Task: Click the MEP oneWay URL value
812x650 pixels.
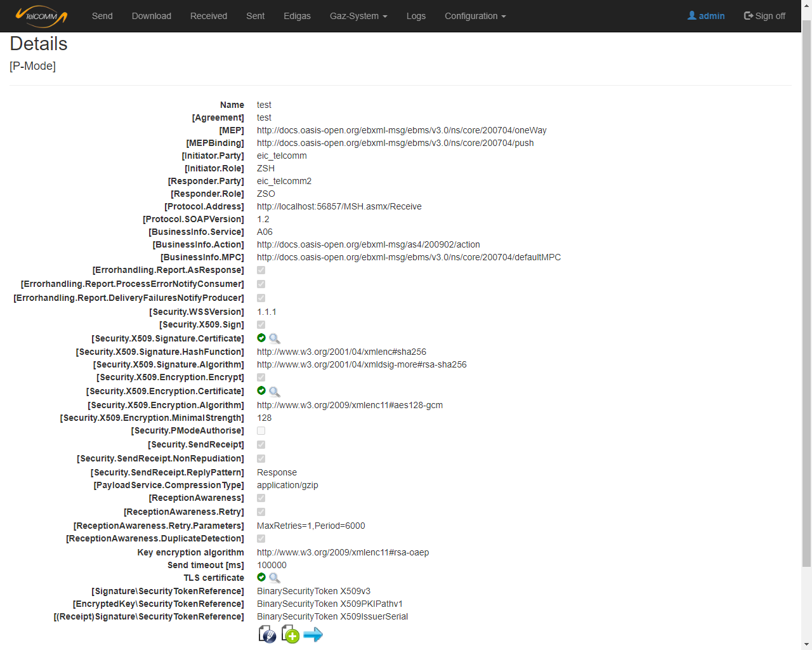Action: coord(402,130)
